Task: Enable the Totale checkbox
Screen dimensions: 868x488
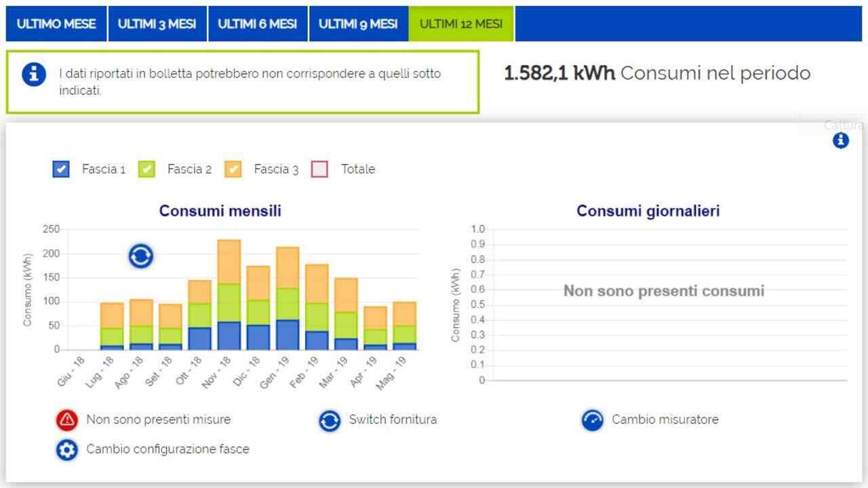Action: 319,169
